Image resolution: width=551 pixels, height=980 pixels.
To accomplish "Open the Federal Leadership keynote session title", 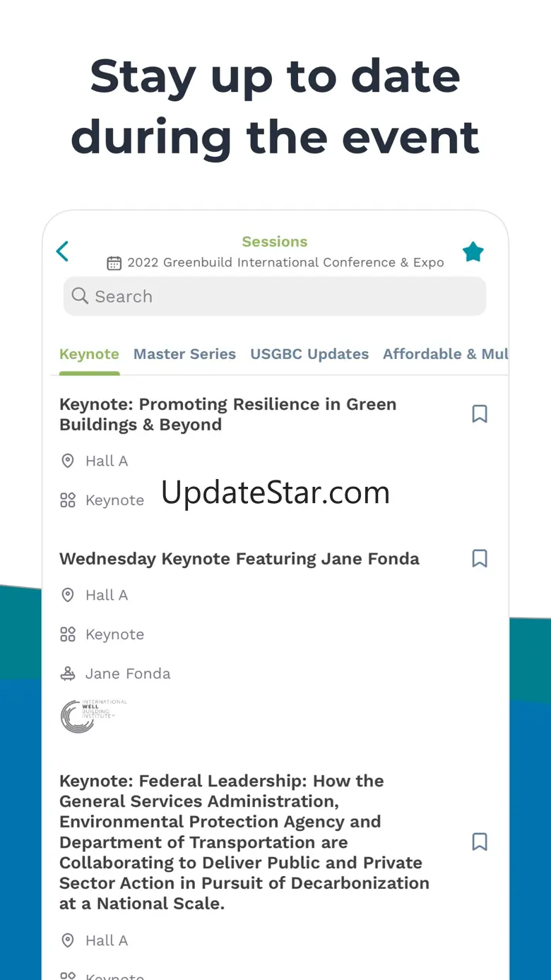I will (x=244, y=842).
